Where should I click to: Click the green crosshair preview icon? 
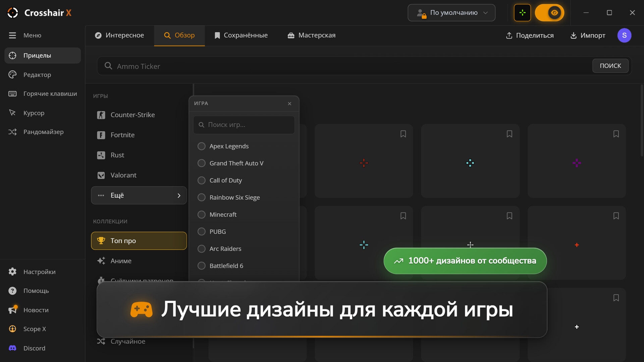(522, 13)
